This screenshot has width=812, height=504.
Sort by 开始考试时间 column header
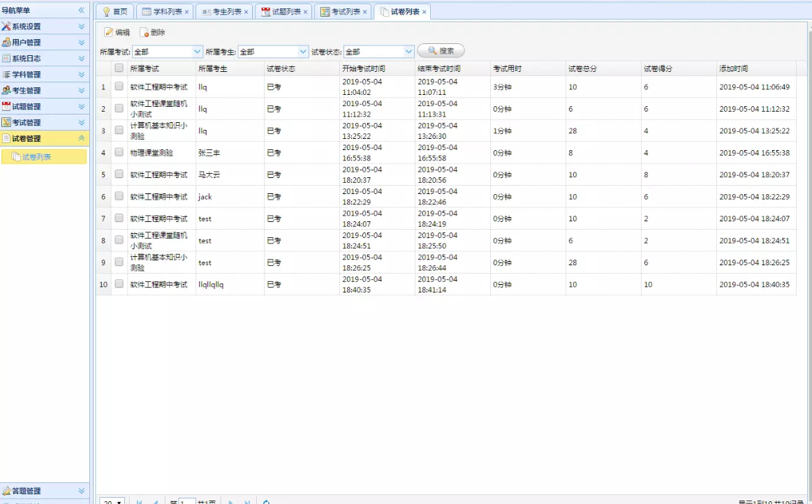pos(377,68)
